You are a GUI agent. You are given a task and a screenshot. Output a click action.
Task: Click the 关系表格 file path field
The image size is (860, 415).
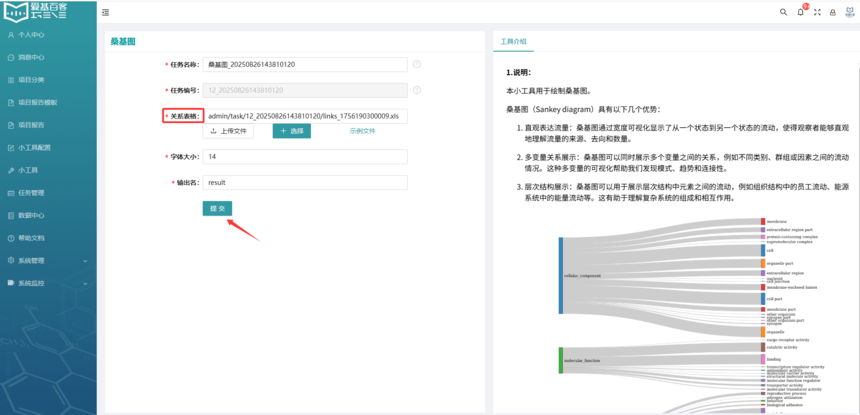(x=305, y=116)
